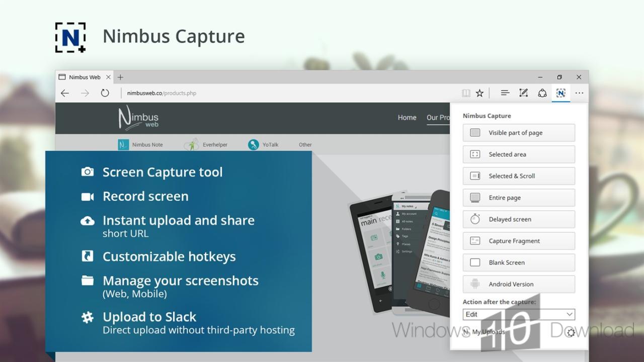Open the Android Version link
Viewport: 644px width, 362px height.
pyautogui.click(x=519, y=284)
